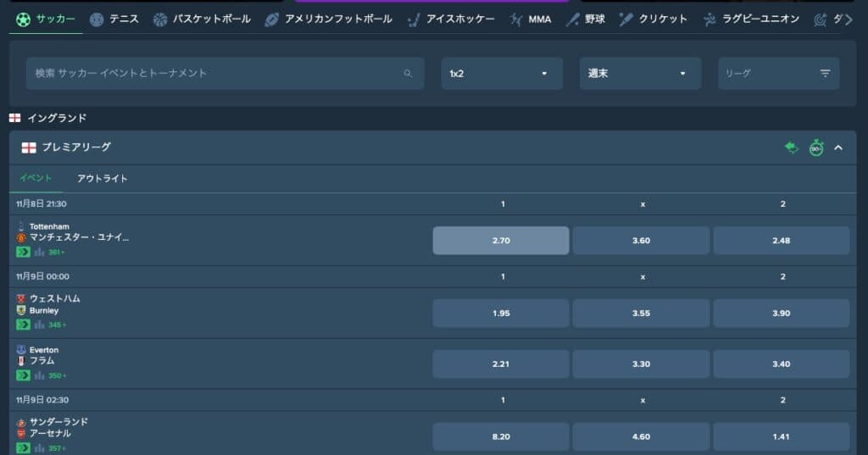Viewport: 868px width, 455px height.
Task: Collapse the プレミアリーグ section with chevron
Action: pyautogui.click(x=838, y=147)
